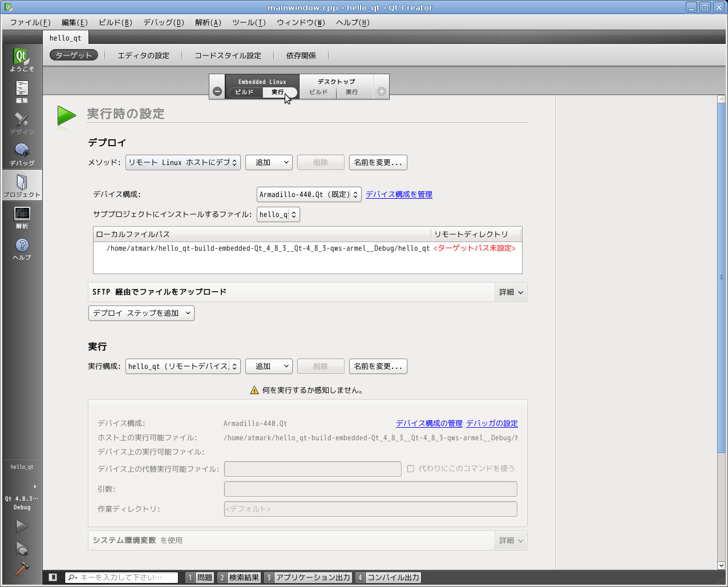Add a new target with plus icon
Screen dimensions: 728x587
pyautogui.click(x=382, y=91)
